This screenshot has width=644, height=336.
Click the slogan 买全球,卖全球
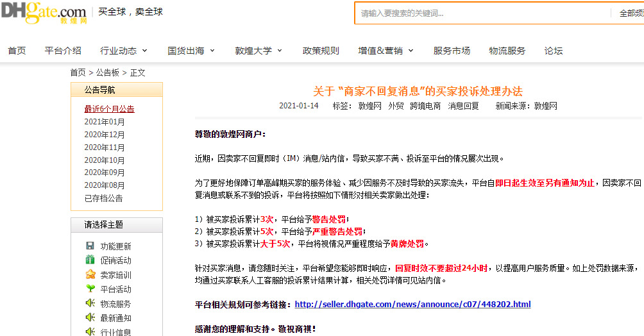(x=131, y=12)
